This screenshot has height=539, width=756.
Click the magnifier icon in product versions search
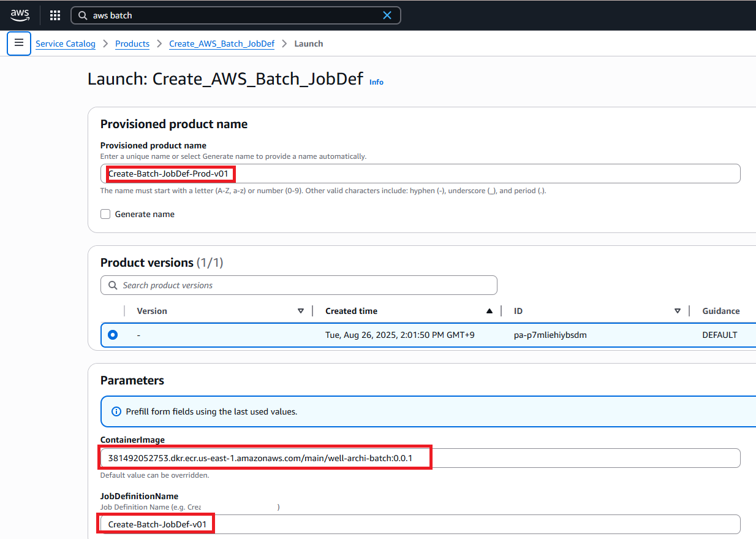click(x=113, y=285)
